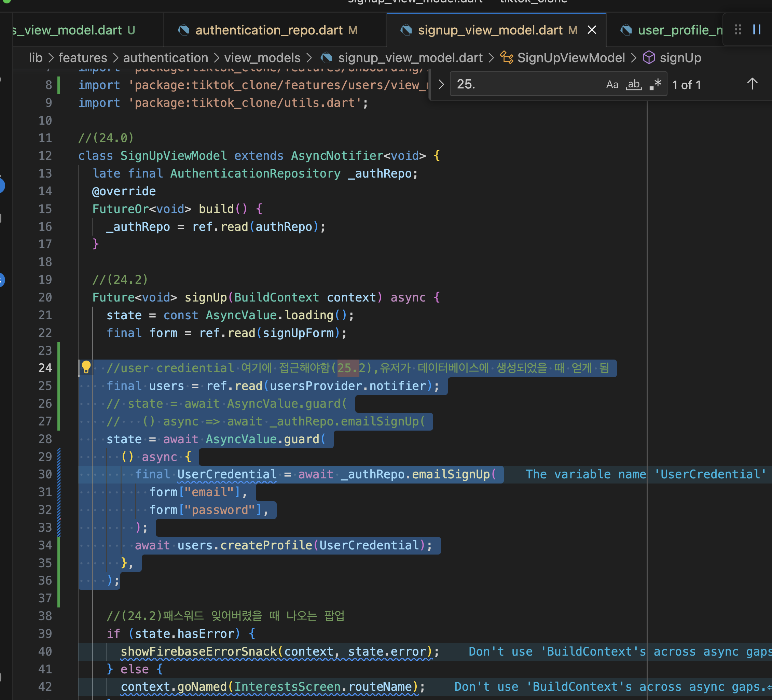
Task: Click the features breadcrumb segment
Action: click(x=83, y=58)
